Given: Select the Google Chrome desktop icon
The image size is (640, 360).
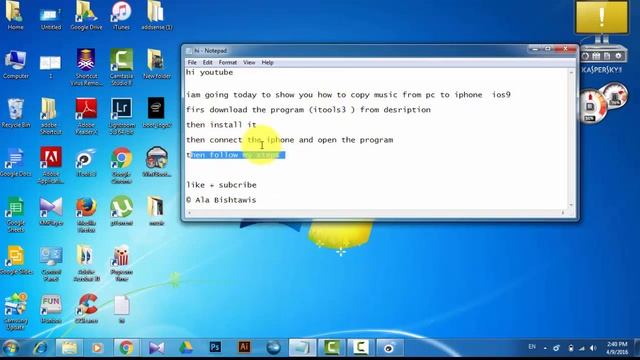Looking at the screenshot, I should [x=121, y=165].
